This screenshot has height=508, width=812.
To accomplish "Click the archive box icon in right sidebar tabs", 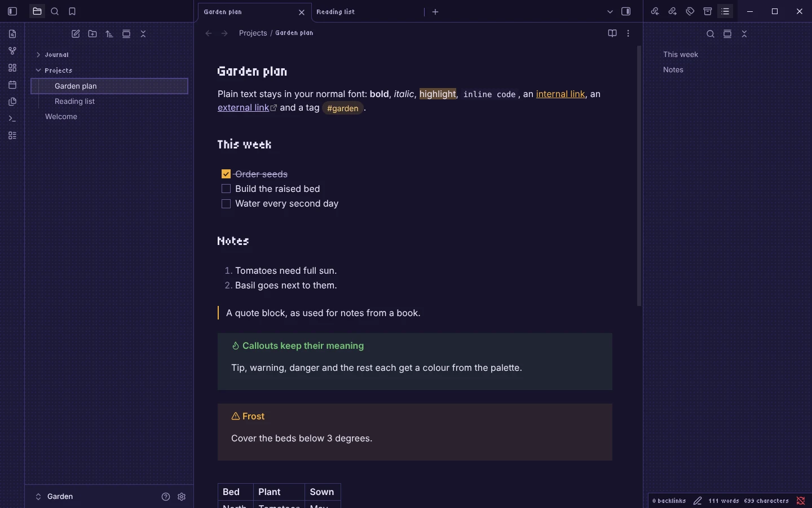I will click(708, 11).
